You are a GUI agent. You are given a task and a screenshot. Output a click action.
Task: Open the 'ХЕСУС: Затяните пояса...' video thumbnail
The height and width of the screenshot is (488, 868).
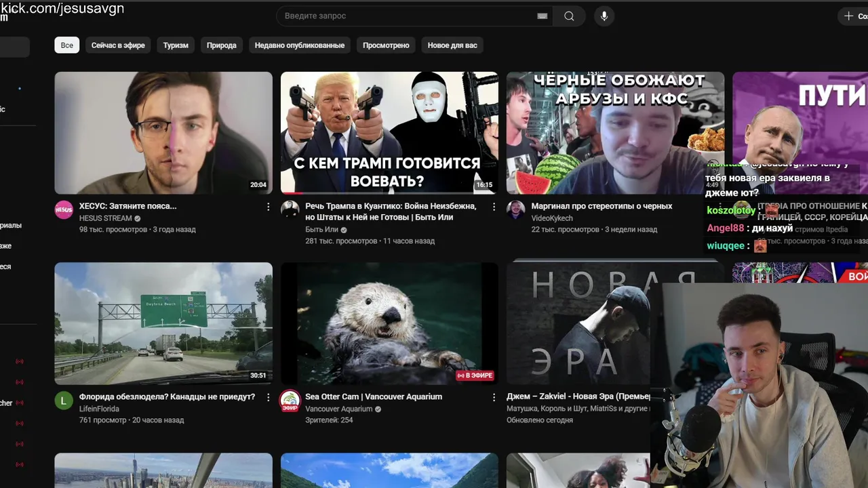[x=163, y=133]
